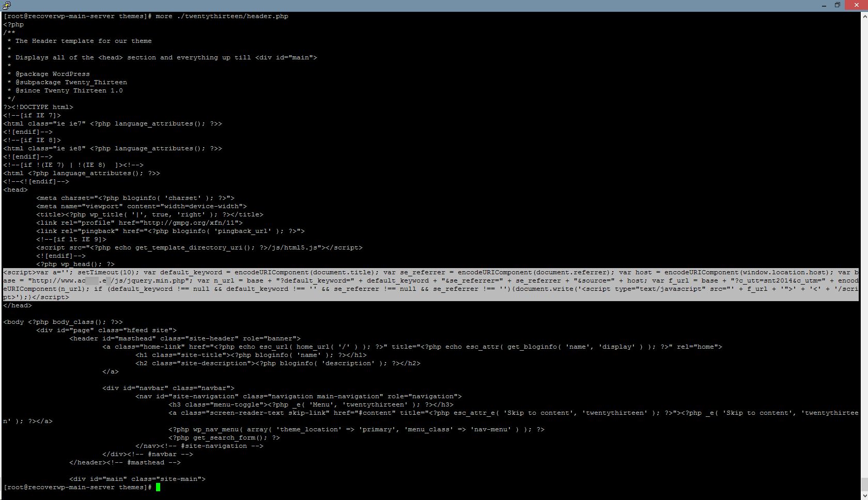This screenshot has width=868, height=500.
Task: Open the PuTTY system menu icon
Action: tap(6, 5)
